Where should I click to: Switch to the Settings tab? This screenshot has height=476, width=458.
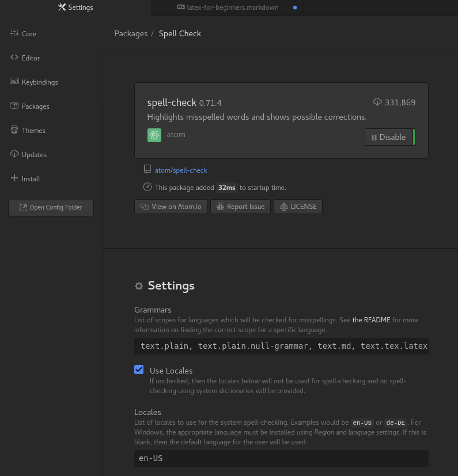75,7
